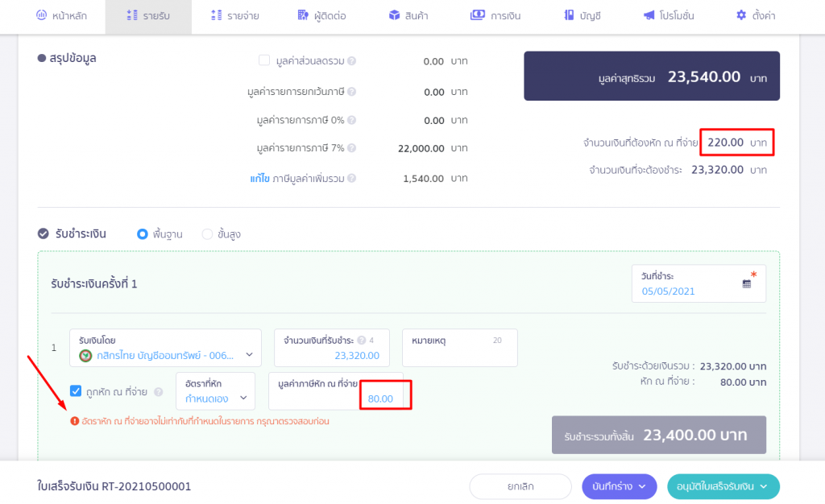Open the รายจ่าย menu tab

click(x=234, y=16)
